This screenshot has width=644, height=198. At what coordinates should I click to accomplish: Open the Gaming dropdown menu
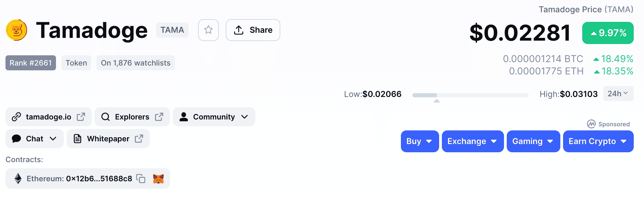[533, 141]
